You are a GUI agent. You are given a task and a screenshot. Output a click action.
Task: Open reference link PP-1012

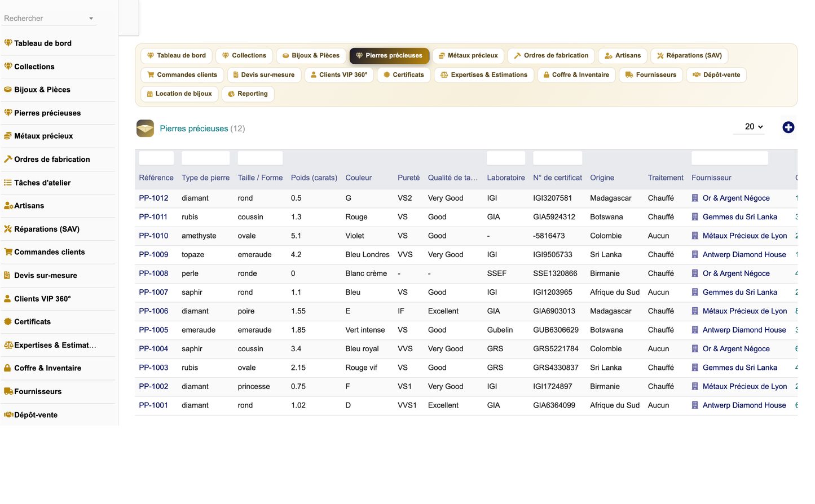pyautogui.click(x=153, y=198)
